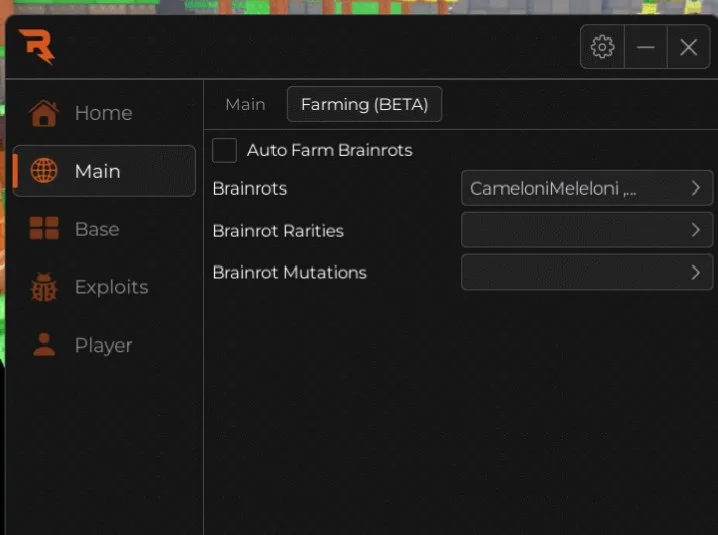The width and height of the screenshot is (718, 535).
Task: Close the panel with the X button
Action: tap(689, 47)
